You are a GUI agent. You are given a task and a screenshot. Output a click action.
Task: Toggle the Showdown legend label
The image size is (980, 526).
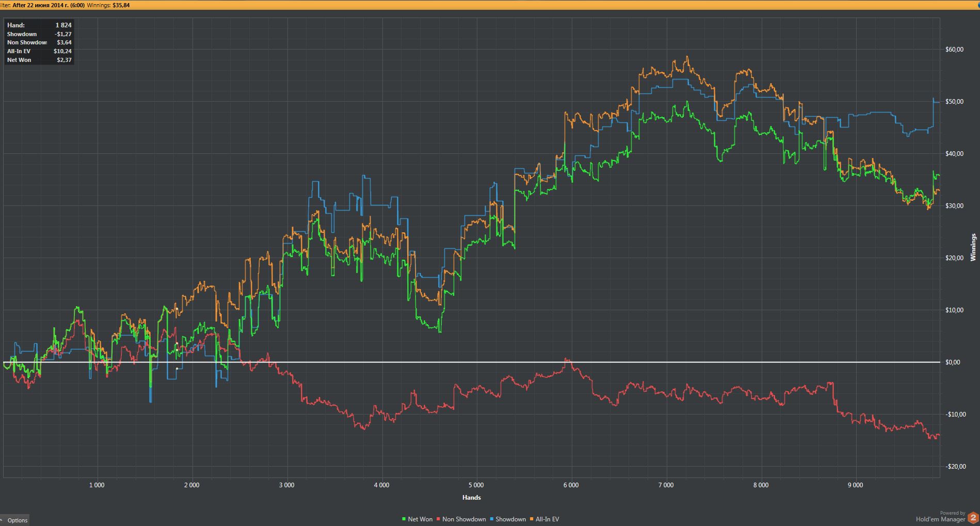coord(510,519)
